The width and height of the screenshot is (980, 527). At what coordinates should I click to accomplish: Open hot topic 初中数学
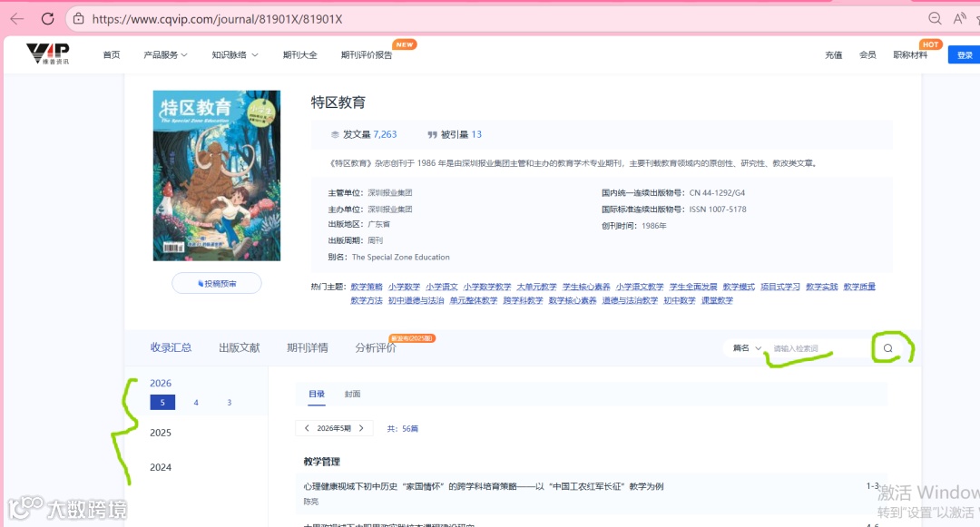[x=680, y=300]
